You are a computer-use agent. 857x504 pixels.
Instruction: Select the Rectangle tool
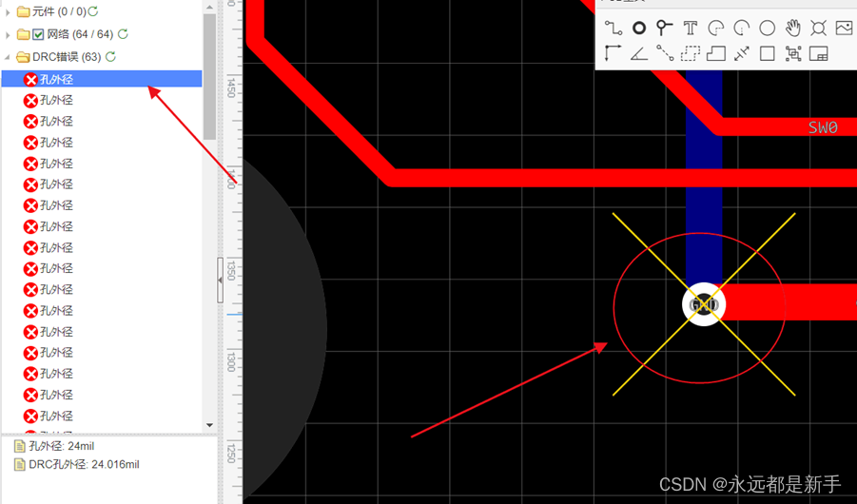(x=768, y=53)
